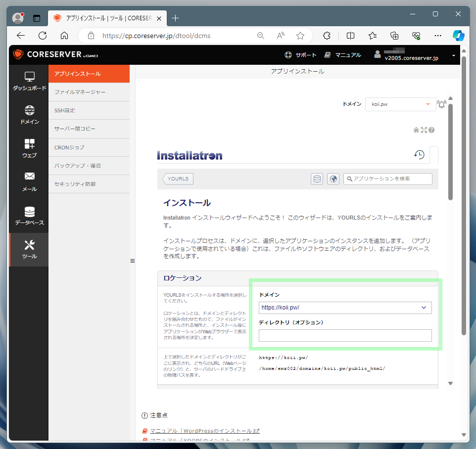Viewport: 476px width, 449px height.
Task: Open the ドメイン domain sidebar icon
Action: pyautogui.click(x=29, y=115)
